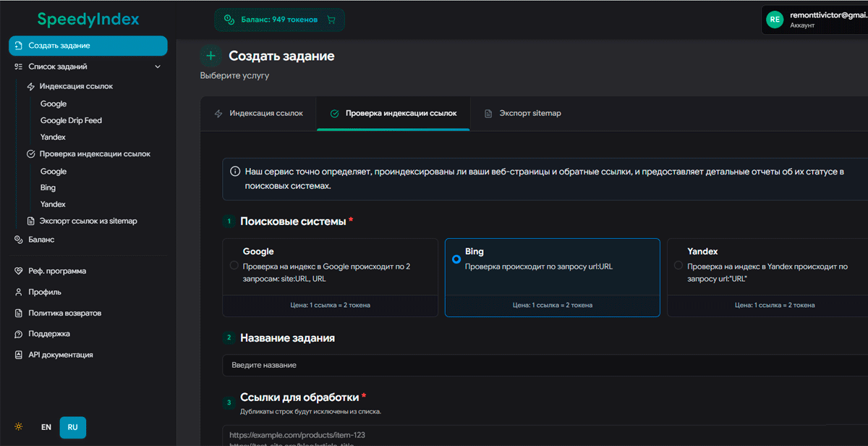Viewport: 868px width, 446px height.
Task: Select the Google search engine radio button
Action: click(x=234, y=265)
